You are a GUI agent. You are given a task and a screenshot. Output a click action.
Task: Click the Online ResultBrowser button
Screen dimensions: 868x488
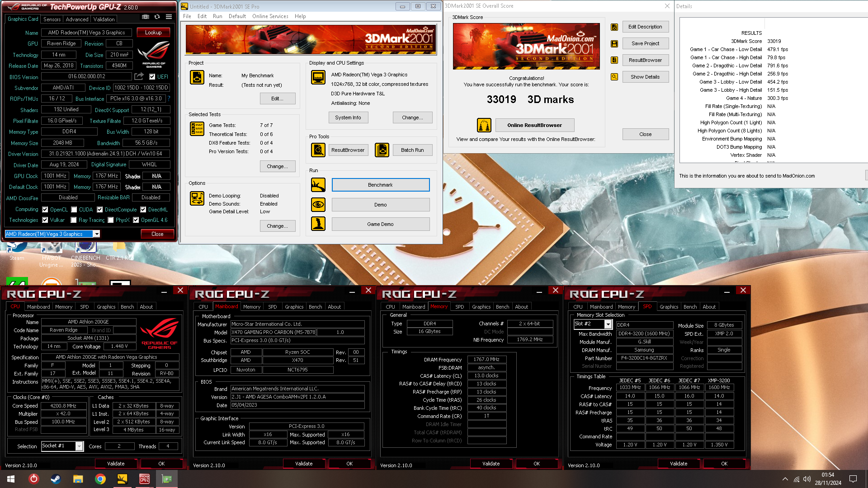point(535,125)
